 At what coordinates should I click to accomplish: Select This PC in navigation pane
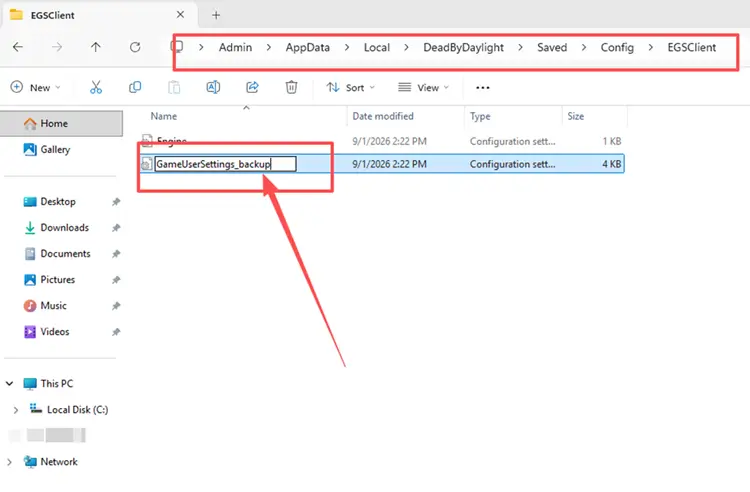click(56, 383)
